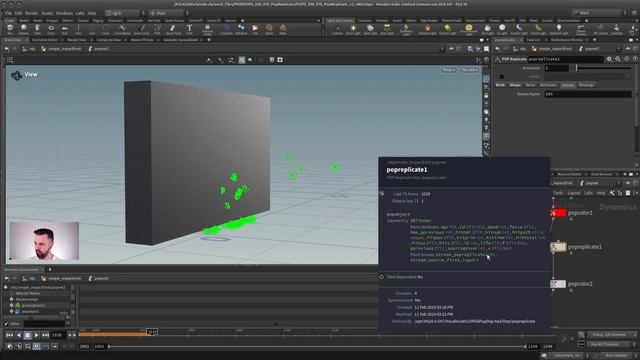Screen dimensions: 640x360
Task: Open the Windows menu
Action: coord(64,13)
